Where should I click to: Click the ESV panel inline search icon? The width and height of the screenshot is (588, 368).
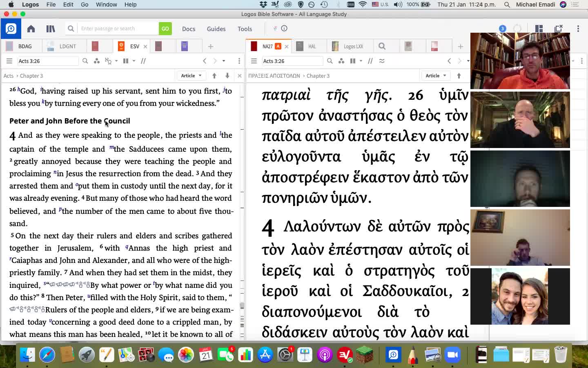tap(85, 61)
